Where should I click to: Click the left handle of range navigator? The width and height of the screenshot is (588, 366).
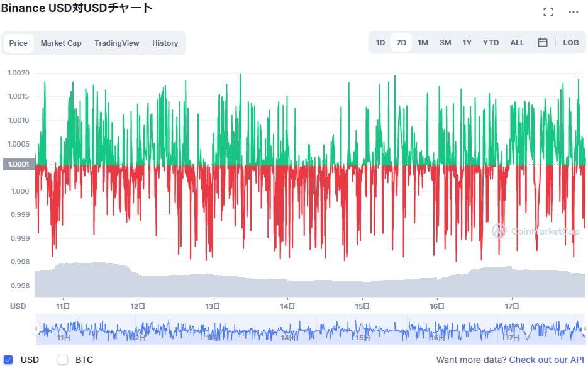coord(36,330)
